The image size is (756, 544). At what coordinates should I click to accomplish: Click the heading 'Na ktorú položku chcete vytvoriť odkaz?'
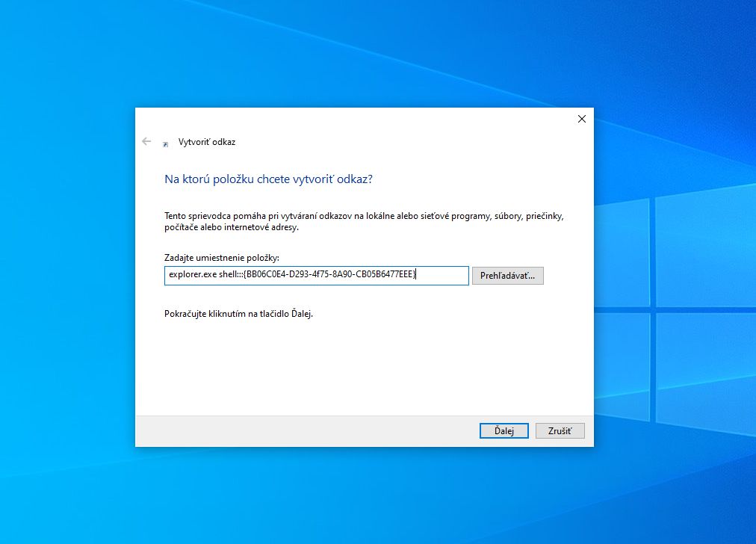click(x=268, y=179)
